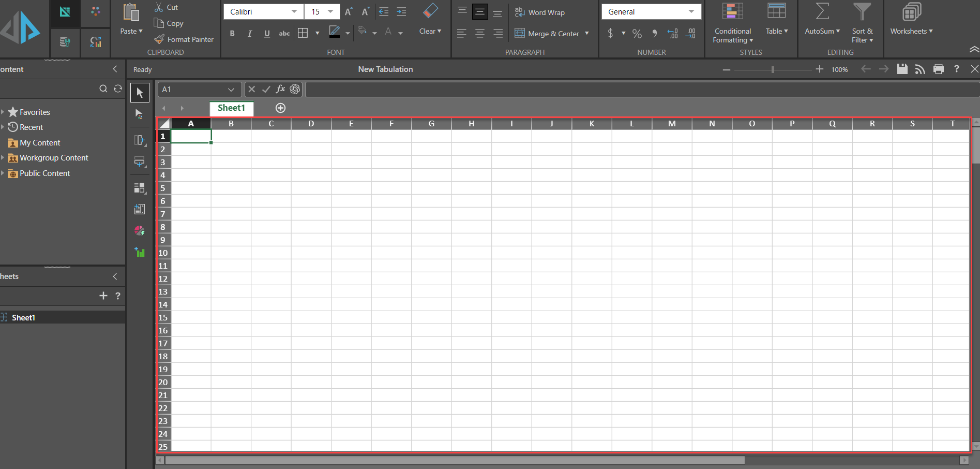This screenshot has width=980, height=469.
Task: Click the Format Painter icon
Action: coord(159,39)
